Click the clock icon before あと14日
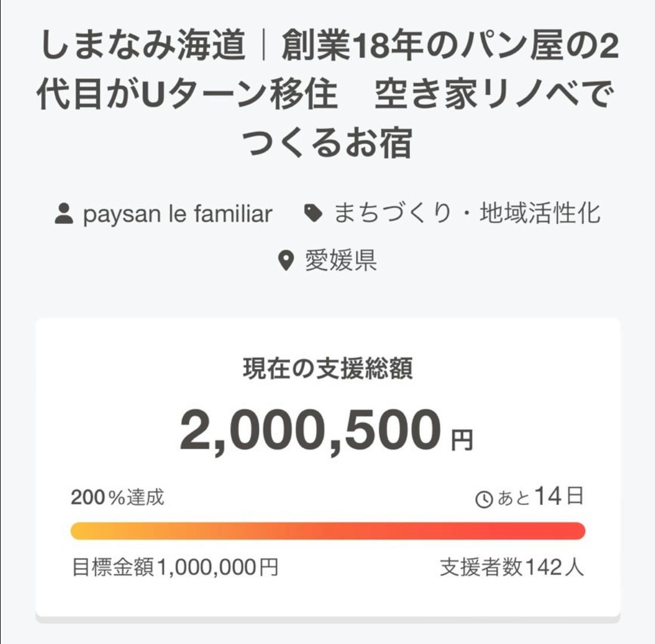 [484, 499]
